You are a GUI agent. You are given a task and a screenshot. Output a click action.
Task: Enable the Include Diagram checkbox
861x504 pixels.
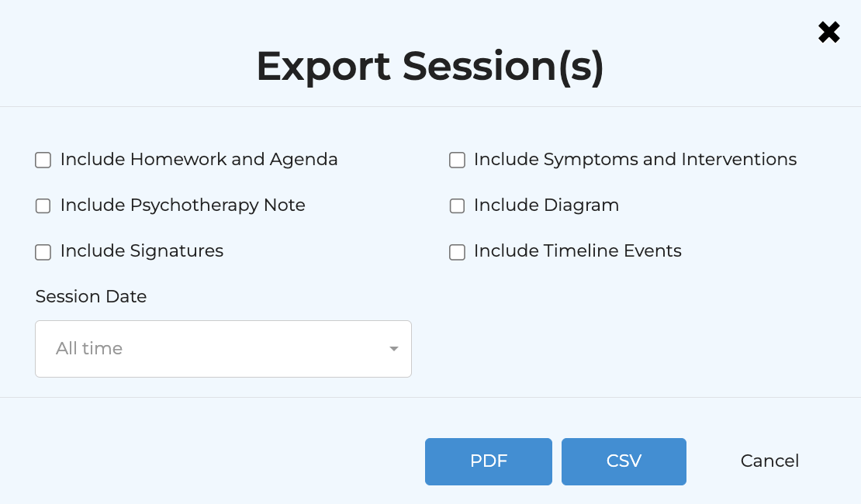click(457, 205)
